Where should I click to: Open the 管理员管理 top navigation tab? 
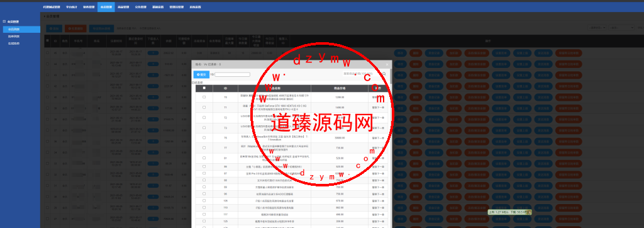[x=176, y=7]
